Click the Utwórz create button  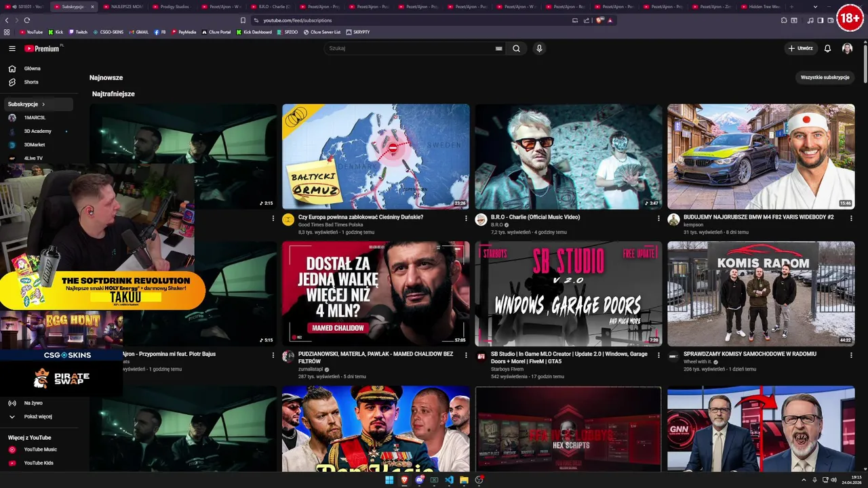800,49
